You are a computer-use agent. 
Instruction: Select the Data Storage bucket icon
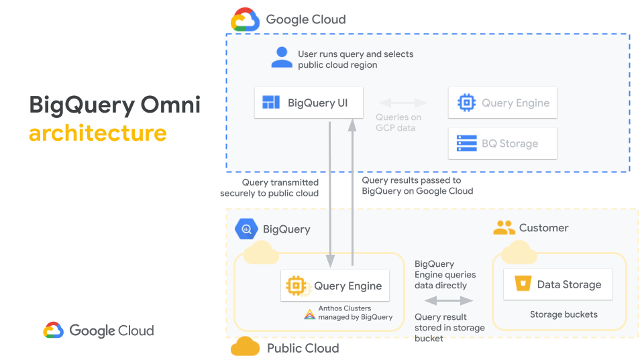[523, 283]
